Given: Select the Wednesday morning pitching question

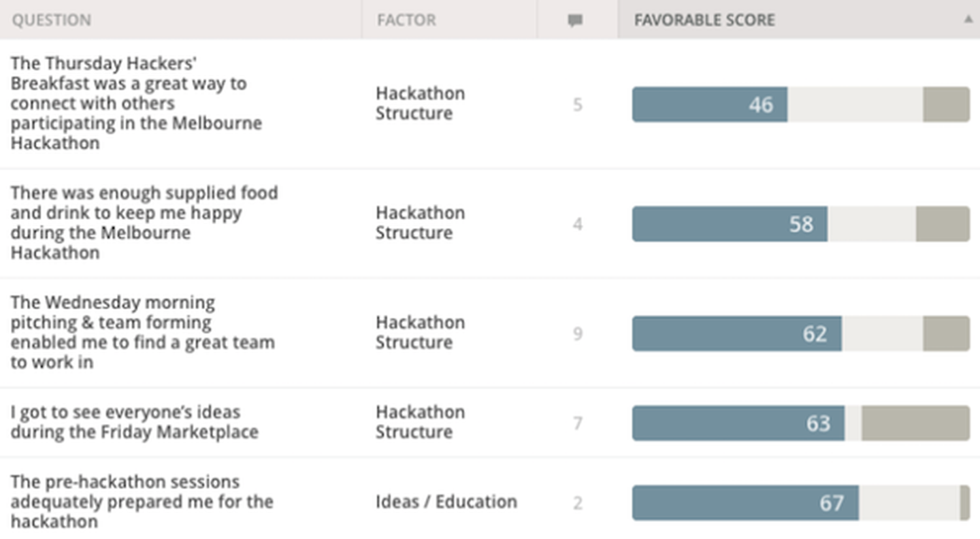Looking at the screenshot, I should tap(142, 332).
